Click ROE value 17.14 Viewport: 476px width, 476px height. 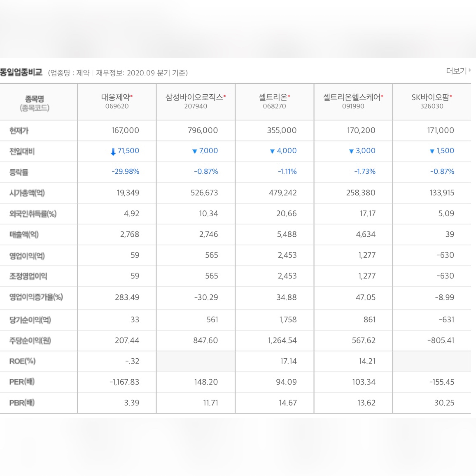(x=288, y=361)
